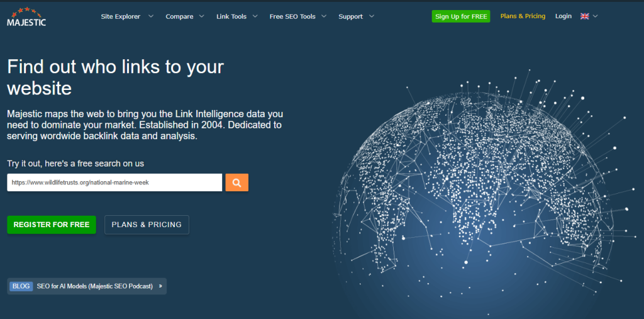This screenshot has height=319, width=644.
Task: Click the Majestic description paragraph
Action: coord(145,125)
